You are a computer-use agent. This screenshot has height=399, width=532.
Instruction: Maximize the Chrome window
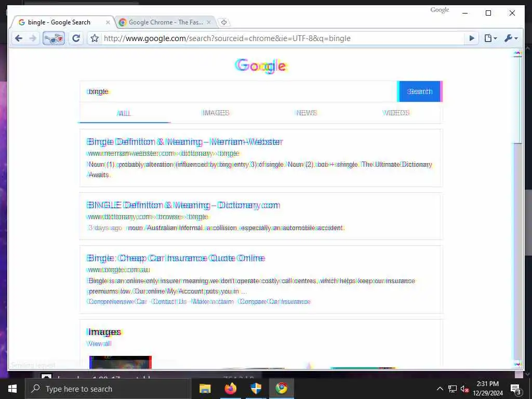point(488,13)
